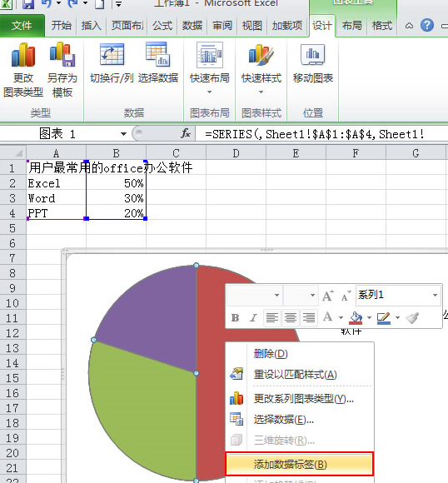
Task: Switch to the chart Format (格式) tab
Action: coord(381,26)
